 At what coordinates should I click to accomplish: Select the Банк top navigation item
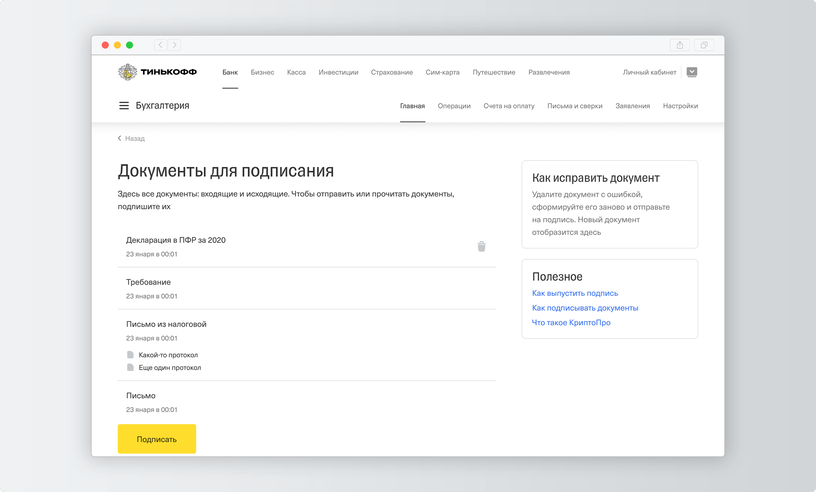(x=230, y=72)
